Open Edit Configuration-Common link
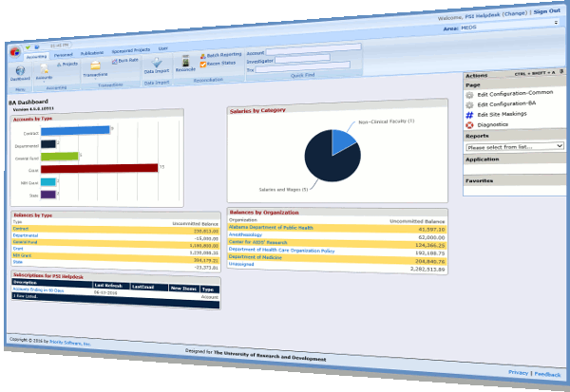The height and width of the screenshot is (392, 570). (515, 93)
